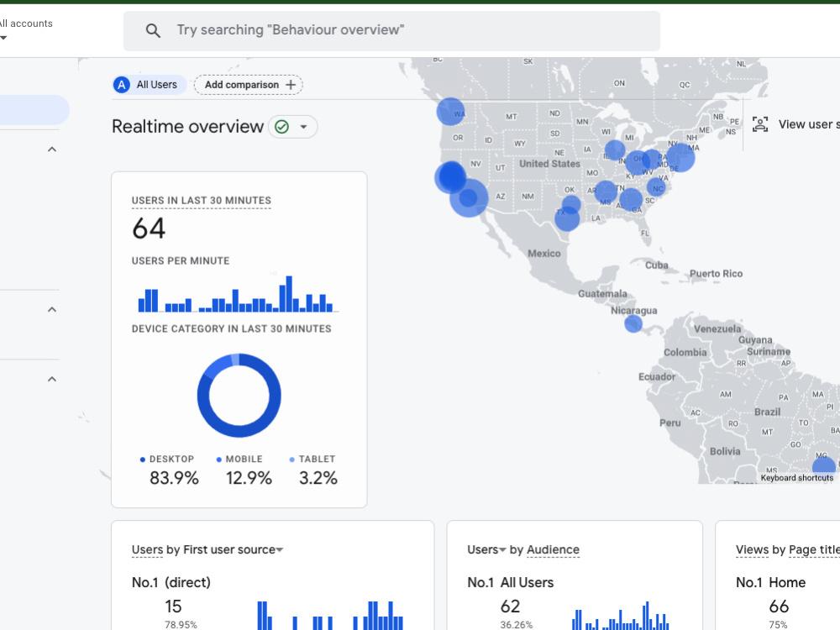Click inside the search bar
This screenshot has width=840, height=630.
[391, 30]
